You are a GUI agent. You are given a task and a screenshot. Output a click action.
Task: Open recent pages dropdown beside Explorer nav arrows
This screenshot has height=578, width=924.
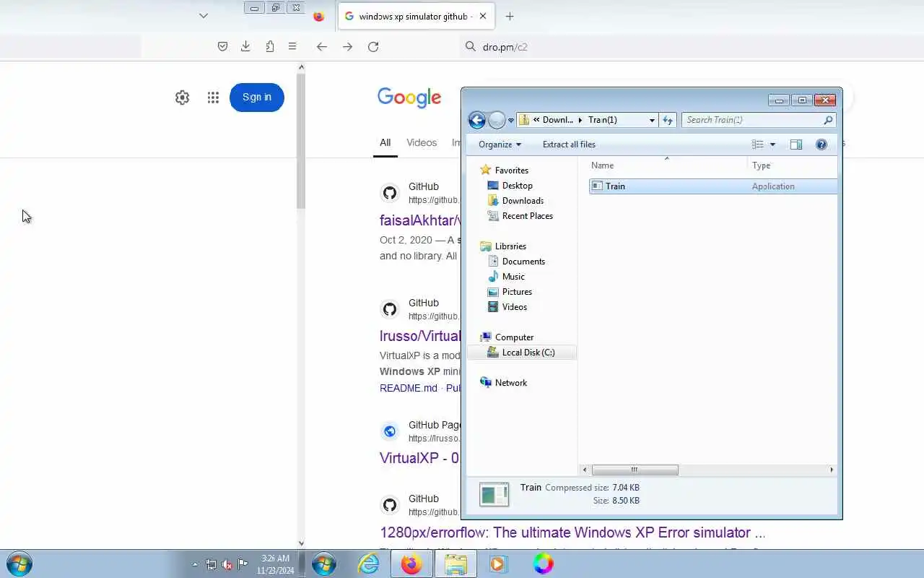511,121
